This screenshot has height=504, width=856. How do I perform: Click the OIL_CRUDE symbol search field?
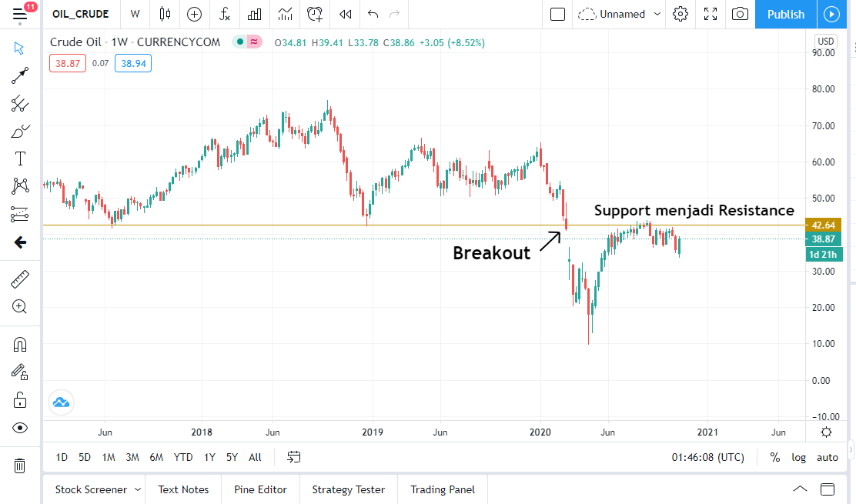(x=80, y=14)
